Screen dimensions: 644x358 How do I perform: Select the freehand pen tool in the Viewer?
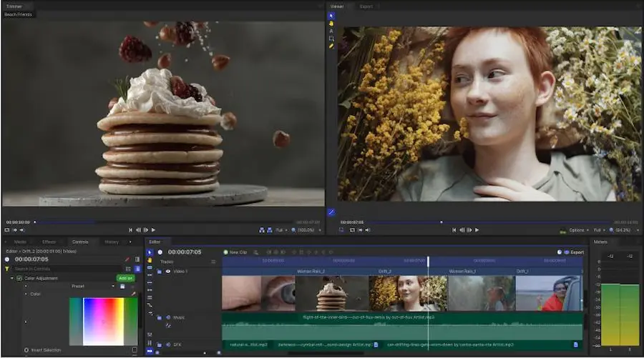pos(331,46)
